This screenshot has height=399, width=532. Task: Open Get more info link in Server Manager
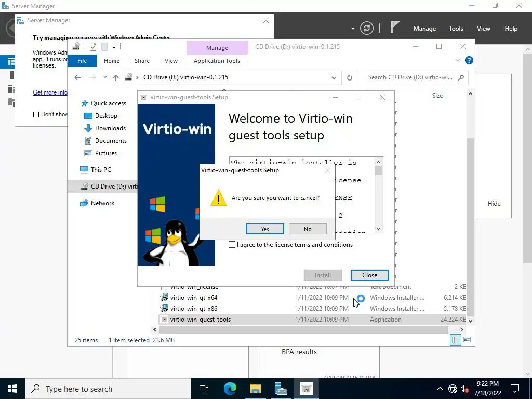click(x=50, y=92)
